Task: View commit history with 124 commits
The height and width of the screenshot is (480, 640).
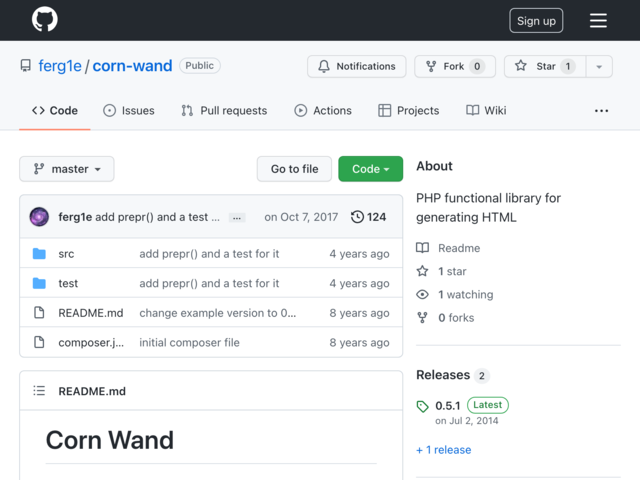Action: 368,217
